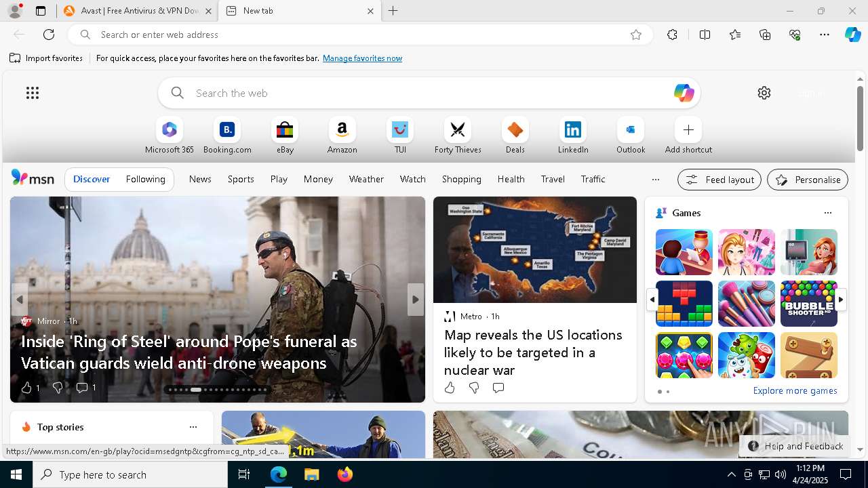This screenshot has height=488, width=868.
Task: Open the Outlook shortcut
Action: point(631,136)
